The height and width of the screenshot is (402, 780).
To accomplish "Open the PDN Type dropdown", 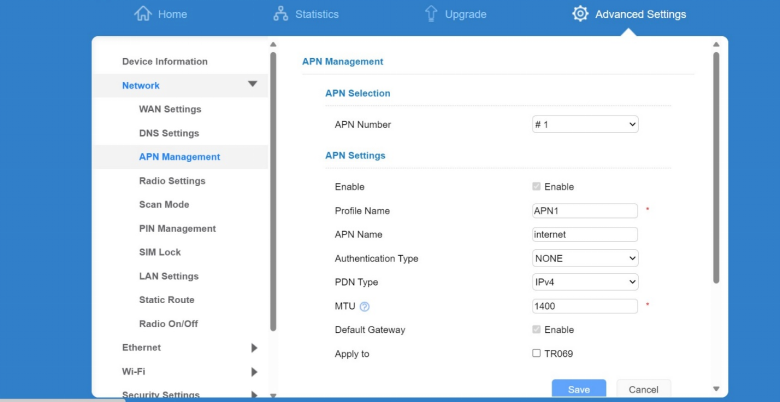I will [x=585, y=282].
